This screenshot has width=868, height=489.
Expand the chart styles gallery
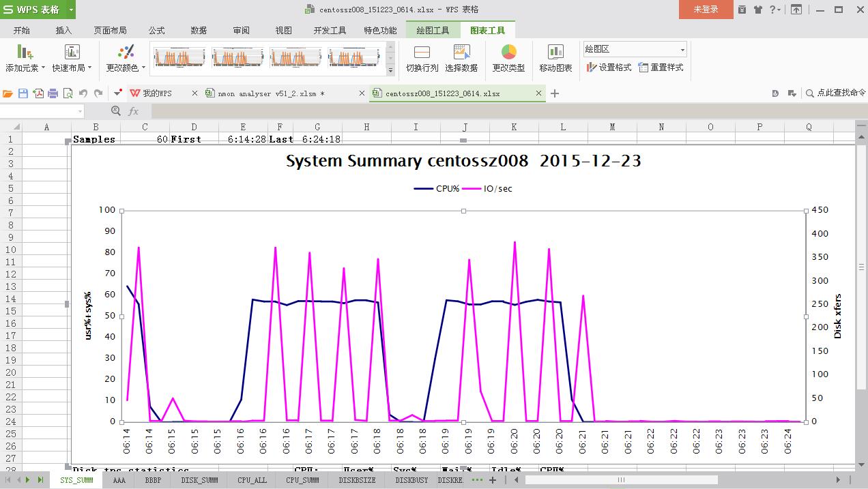(390, 70)
